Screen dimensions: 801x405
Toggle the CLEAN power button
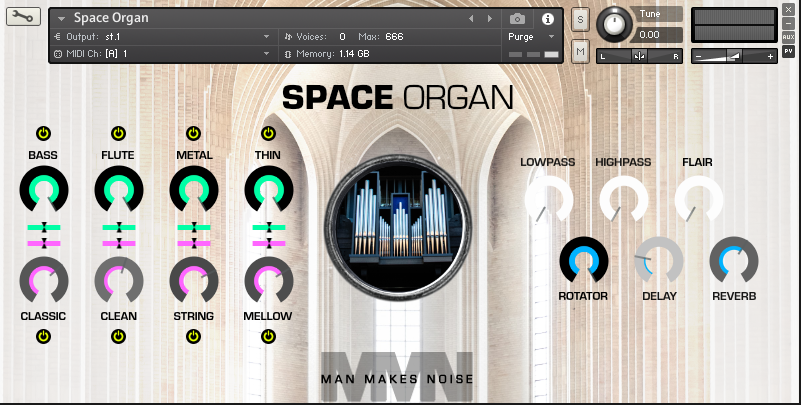(x=119, y=336)
